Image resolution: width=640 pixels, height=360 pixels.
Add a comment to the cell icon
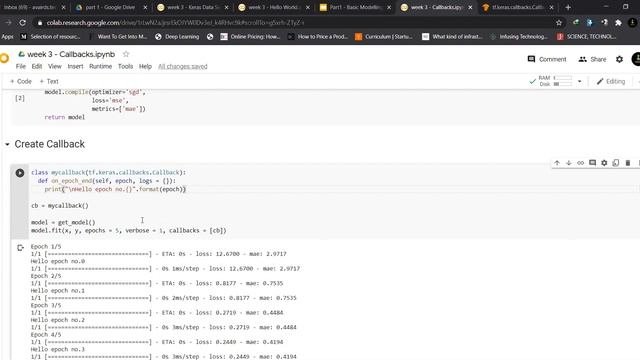(592, 163)
